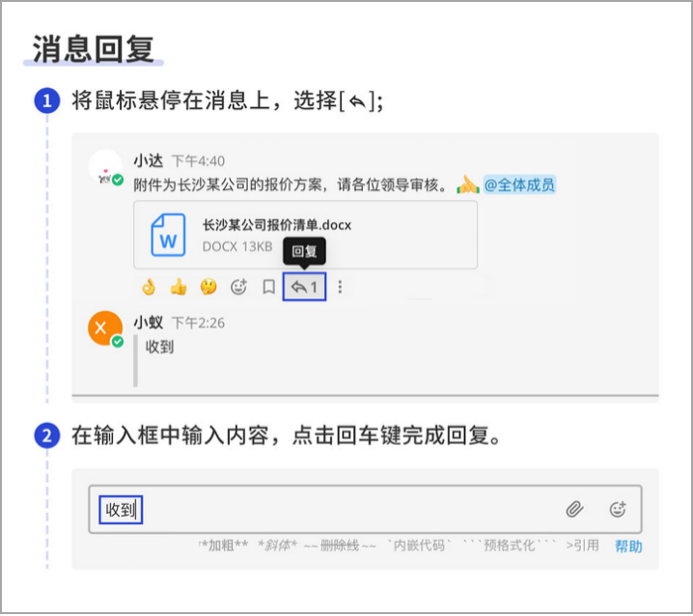React with the thumbs up emoji
The width and height of the screenshot is (693, 616).
click(x=179, y=288)
